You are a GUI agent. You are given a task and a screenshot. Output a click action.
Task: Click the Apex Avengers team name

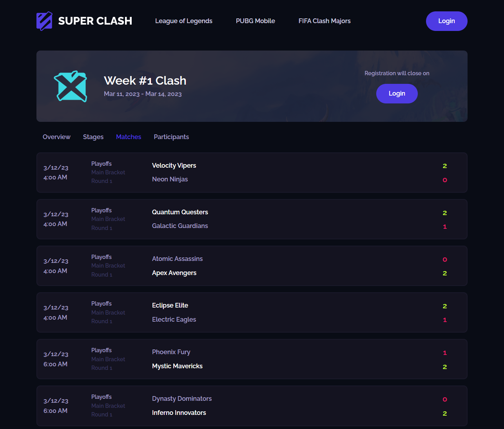(x=174, y=273)
